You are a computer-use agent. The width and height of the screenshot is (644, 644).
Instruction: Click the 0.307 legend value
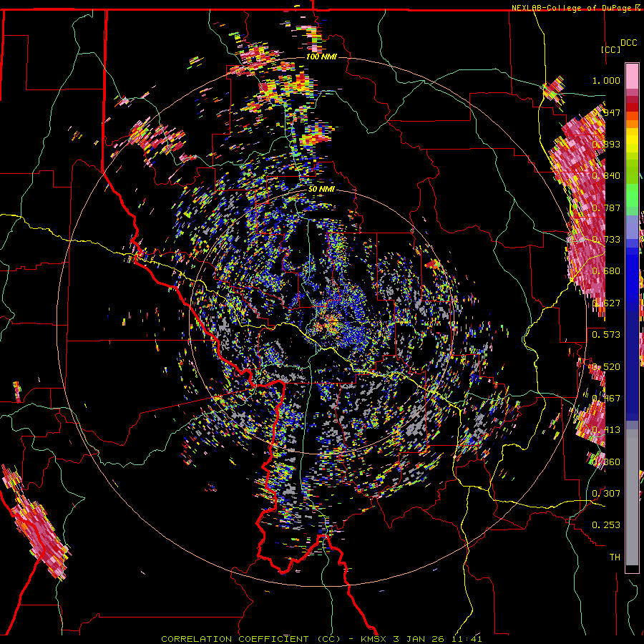click(606, 493)
